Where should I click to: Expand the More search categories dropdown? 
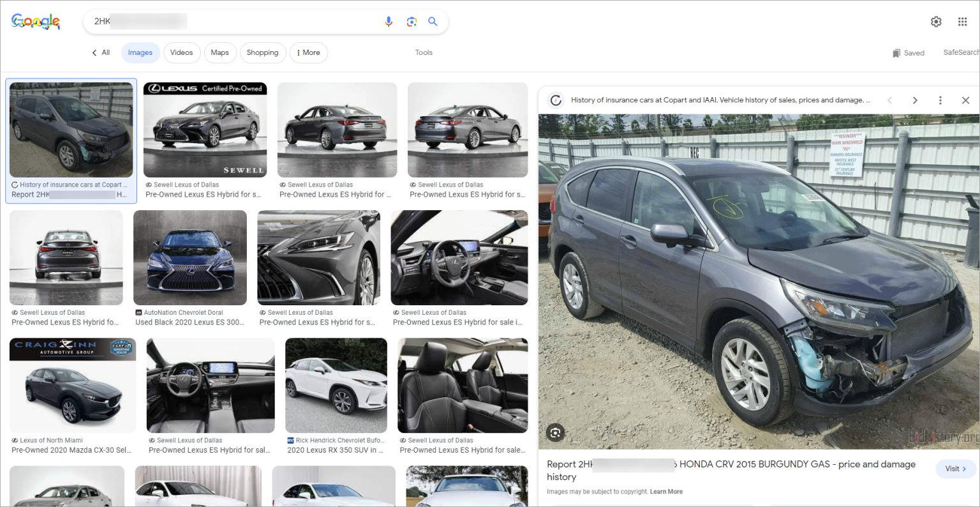tap(308, 52)
